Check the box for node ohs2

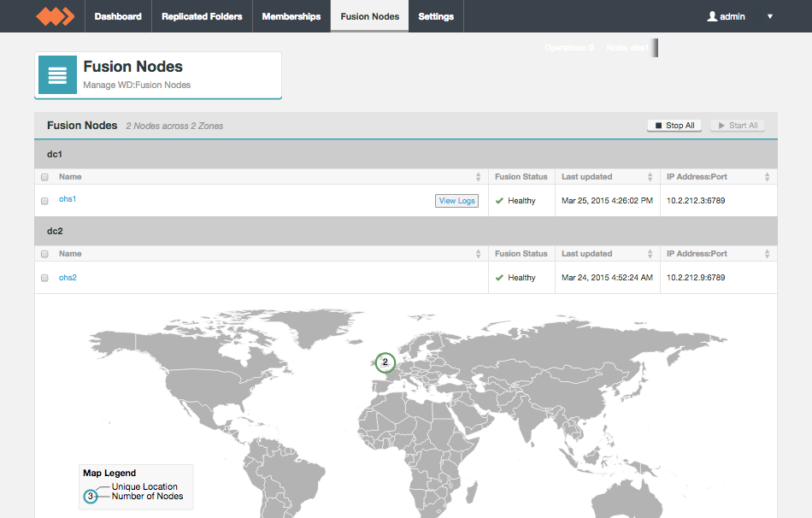click(x=44, y=278)
